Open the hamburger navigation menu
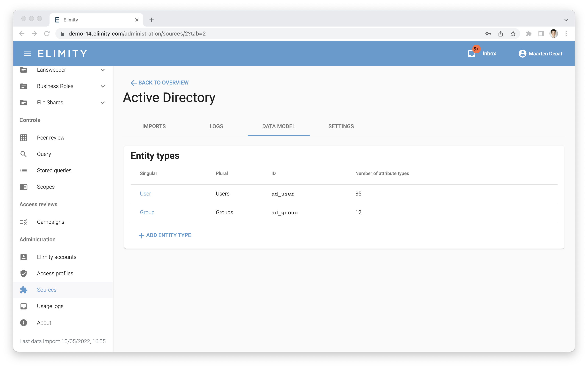This screenshot has height=368, width=588. pyautogui.click(x=27, y=53)
